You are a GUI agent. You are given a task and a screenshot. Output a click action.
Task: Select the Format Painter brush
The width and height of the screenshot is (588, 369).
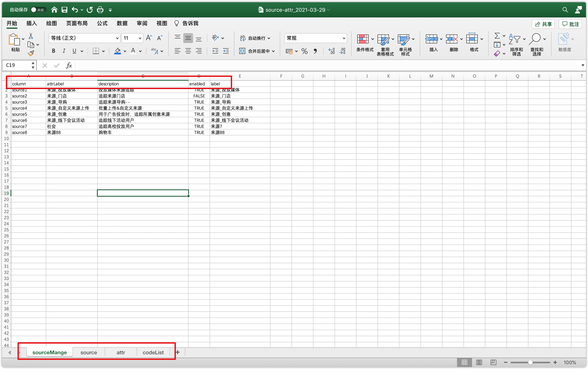tap(31, 53)
